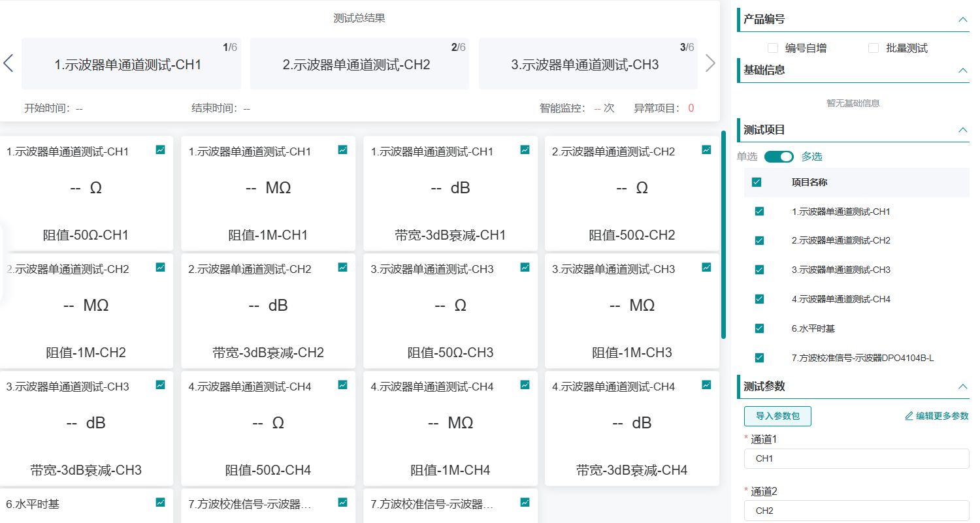The height and width of the screenshot is (523, 980).
Task: Open chart icon on 阻值-1M-CH2 card
Action: pos(161,268)
